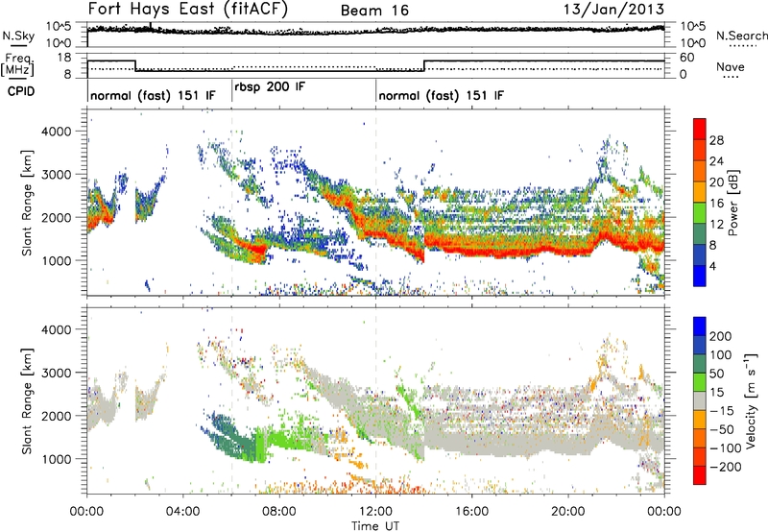This screenshot has height=532, width=768.
Task: Click the "04:00" time axis label
Action: click(x=183, y=512)
